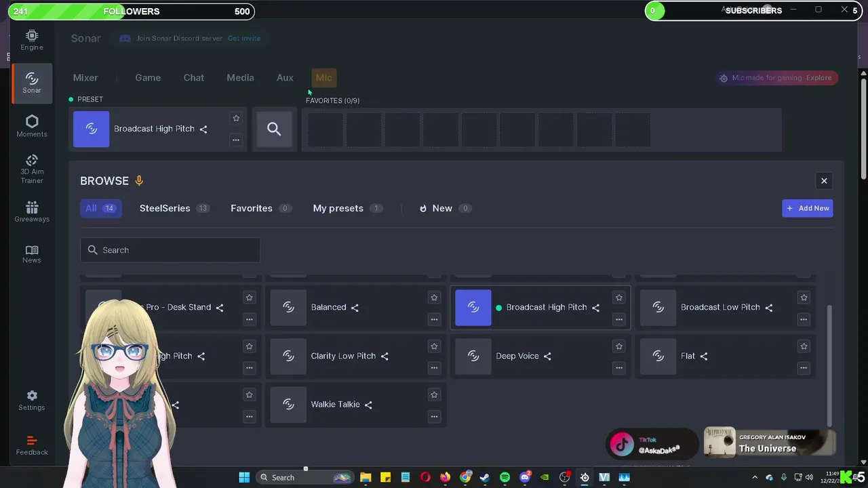The image size is (868, 488).
Task: Open more options for Pro - Desk Stand
Action: [x=249, y=319]
